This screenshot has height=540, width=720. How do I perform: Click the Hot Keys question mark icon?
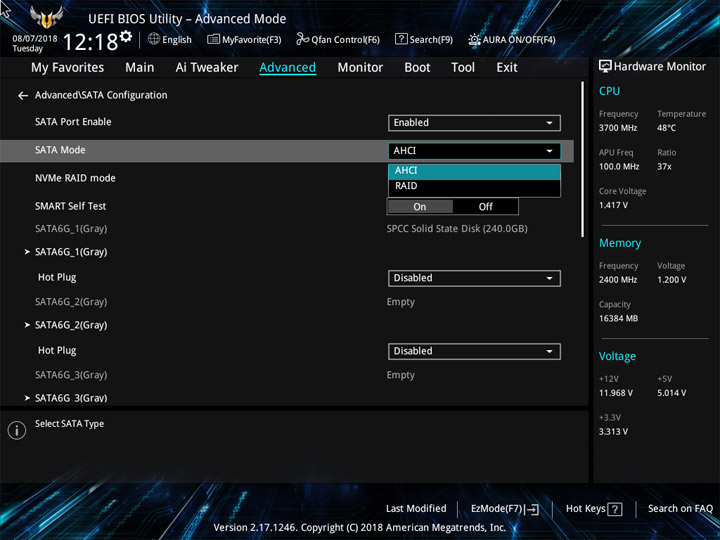[x=615, y=509]
